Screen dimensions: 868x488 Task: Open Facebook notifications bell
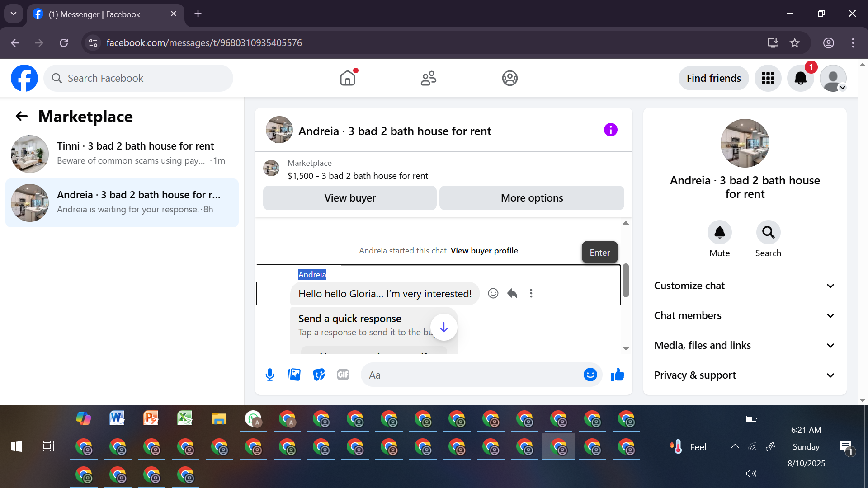pyautogui.click(x=800, y=78)
